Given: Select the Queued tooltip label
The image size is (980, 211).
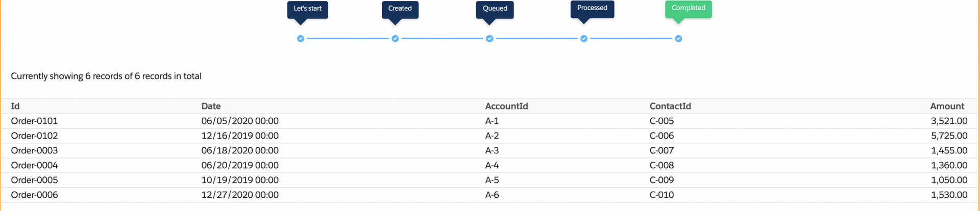Looking at the screenshot, I should click(x=495, y=9).
